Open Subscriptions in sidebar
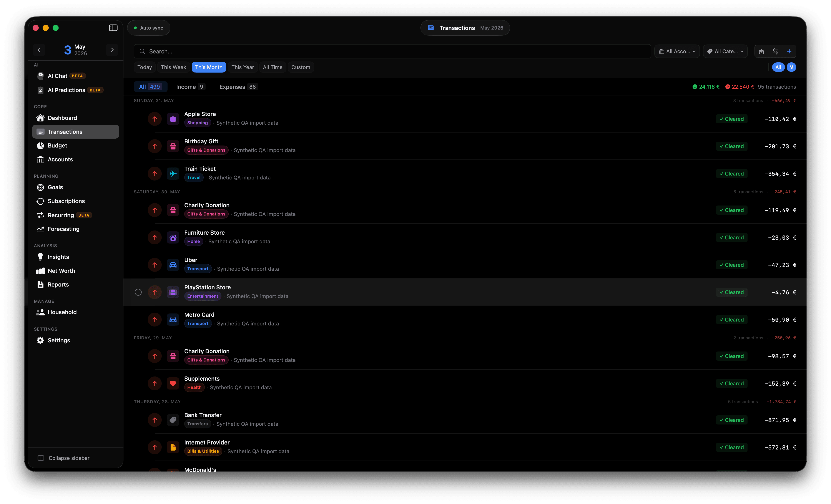 76,201
